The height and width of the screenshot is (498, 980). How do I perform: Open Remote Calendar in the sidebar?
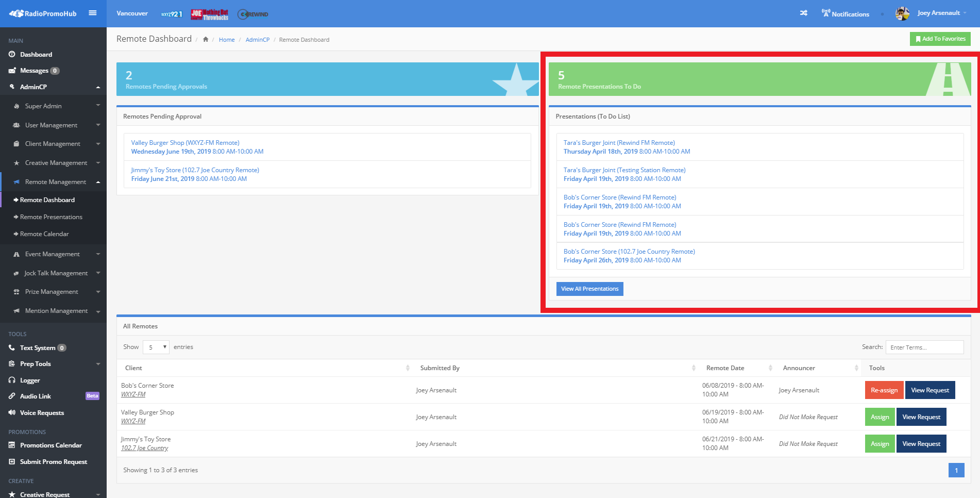tap(44, 234)
